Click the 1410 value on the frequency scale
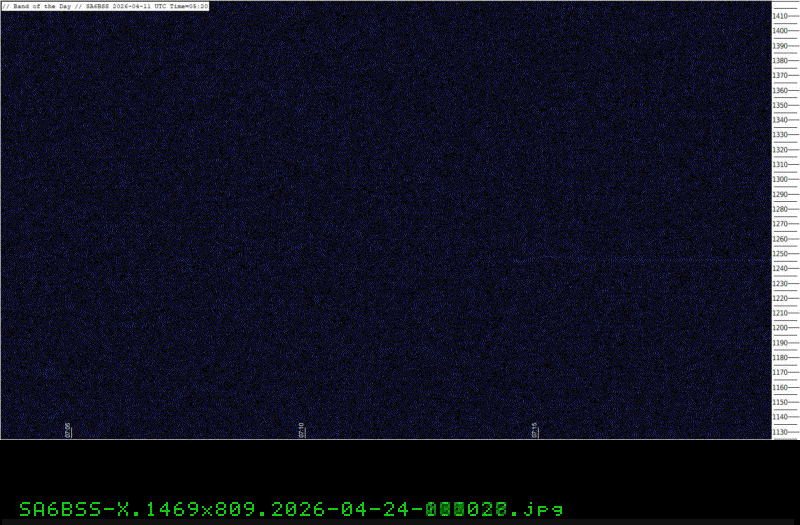This screenshot has height=525, width=800. pyautogui.click(x=780, y=16)
